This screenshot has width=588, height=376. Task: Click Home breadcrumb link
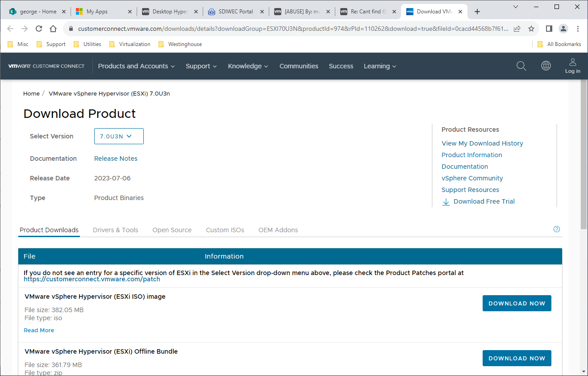pos(31,94)
